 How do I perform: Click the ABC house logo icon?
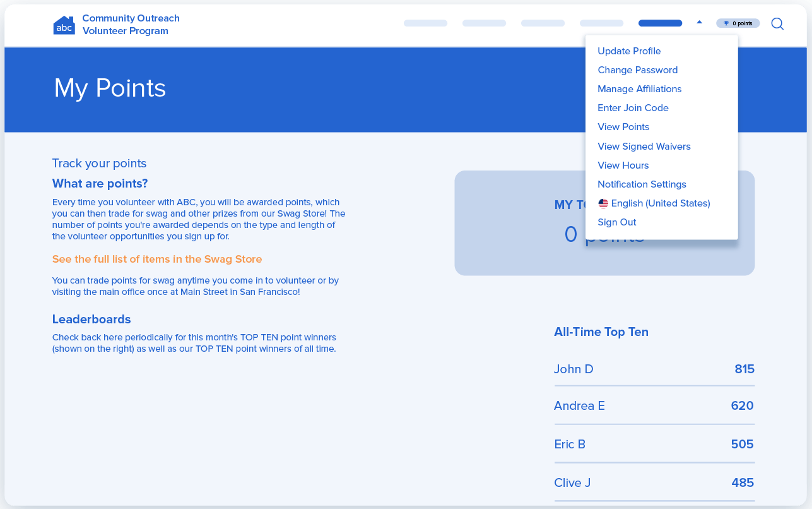(x=64, y=25)
